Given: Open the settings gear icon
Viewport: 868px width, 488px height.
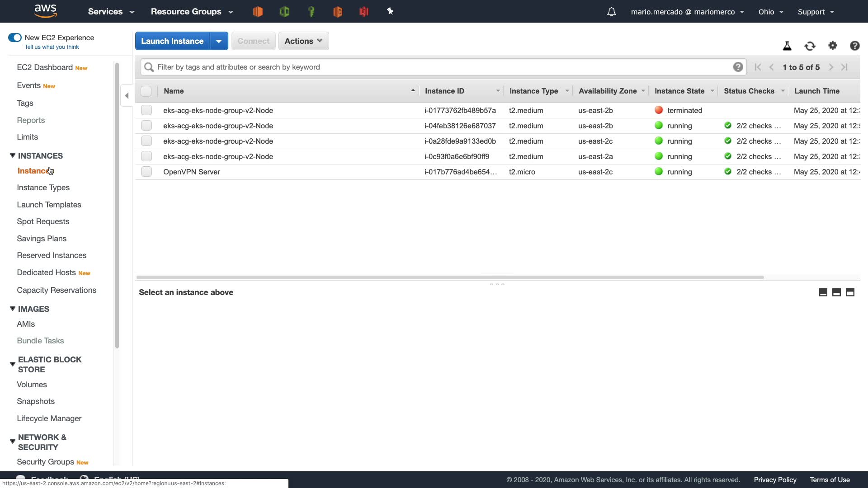Looking at the screenshot, I should click(832, 46).
